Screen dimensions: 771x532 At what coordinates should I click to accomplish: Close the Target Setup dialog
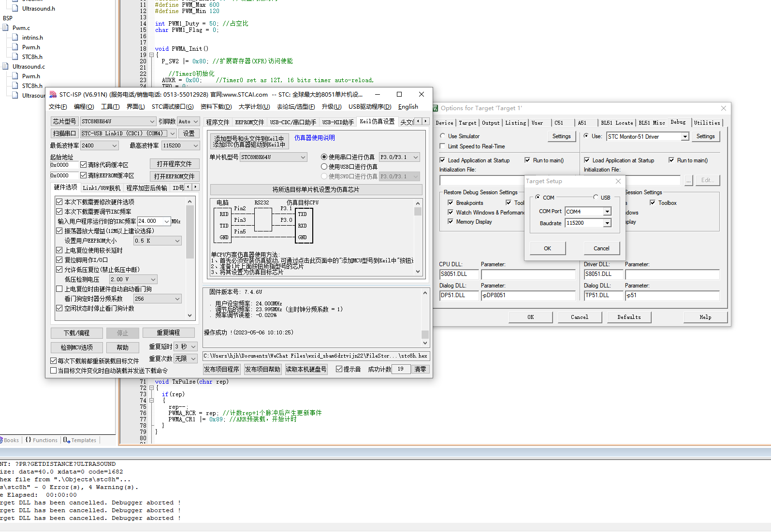(618, 181)
